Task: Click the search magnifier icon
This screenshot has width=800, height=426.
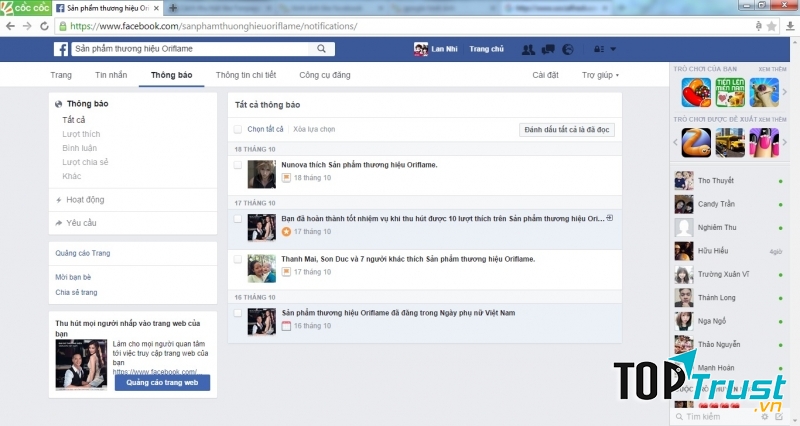Action: (x=321, y=49)
